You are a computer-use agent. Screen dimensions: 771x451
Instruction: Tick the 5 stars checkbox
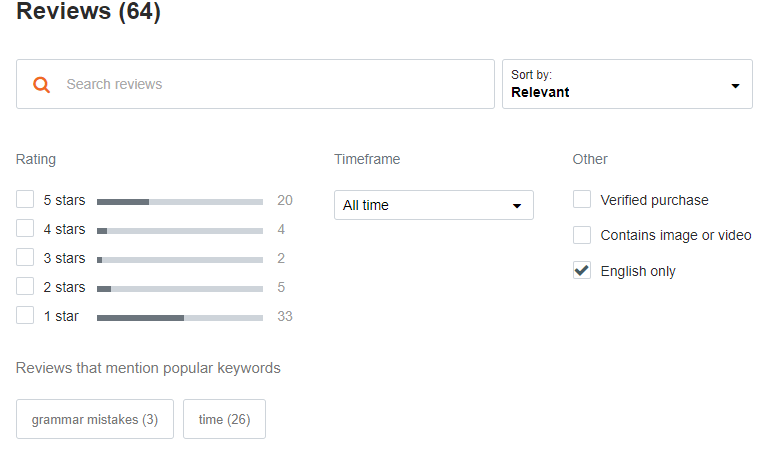(25, 200)
